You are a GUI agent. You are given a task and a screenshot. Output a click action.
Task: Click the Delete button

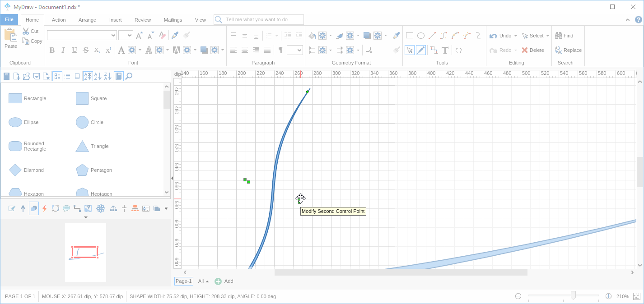(x=533, y=50)
